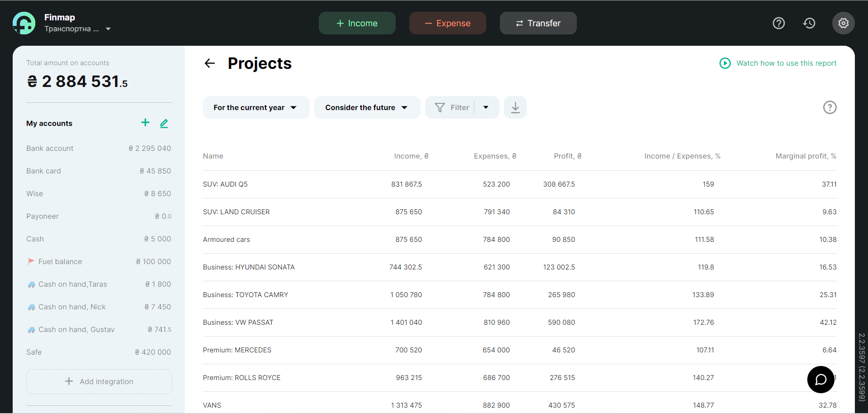868x414 pixels.
Task: Toggle the Filter panel
Action: (455, 107)
